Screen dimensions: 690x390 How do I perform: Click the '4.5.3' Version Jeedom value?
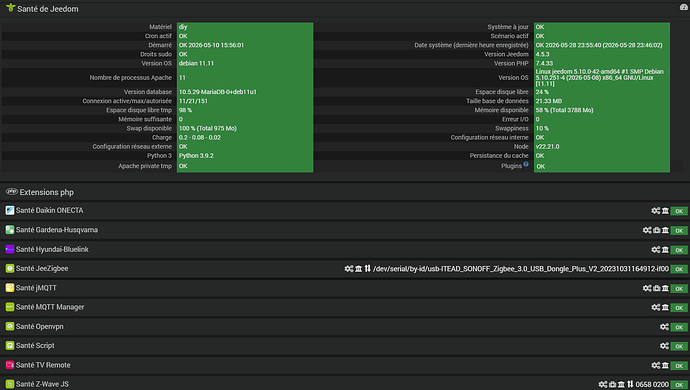pos(543,54)
